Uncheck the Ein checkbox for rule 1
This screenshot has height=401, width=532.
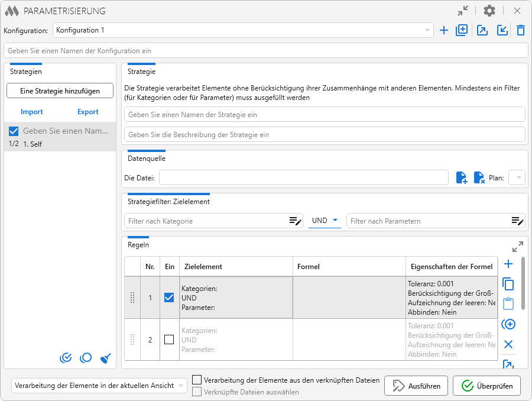tap(169, 297)
